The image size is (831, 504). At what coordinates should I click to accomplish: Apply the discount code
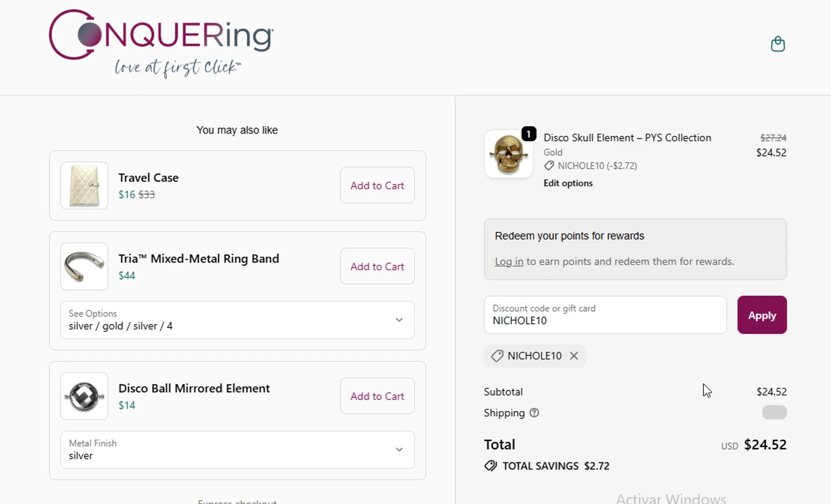click(762, 315)
